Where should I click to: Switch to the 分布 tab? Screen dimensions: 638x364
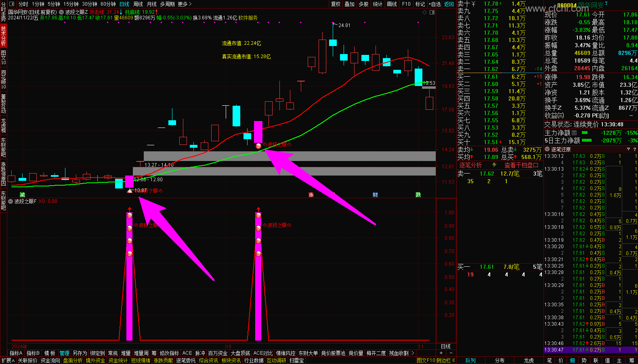499,360
